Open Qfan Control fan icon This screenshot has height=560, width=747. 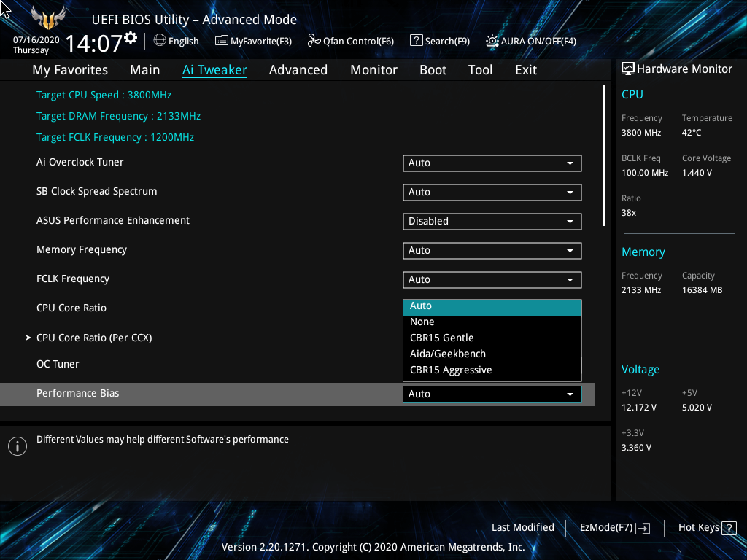314,41
